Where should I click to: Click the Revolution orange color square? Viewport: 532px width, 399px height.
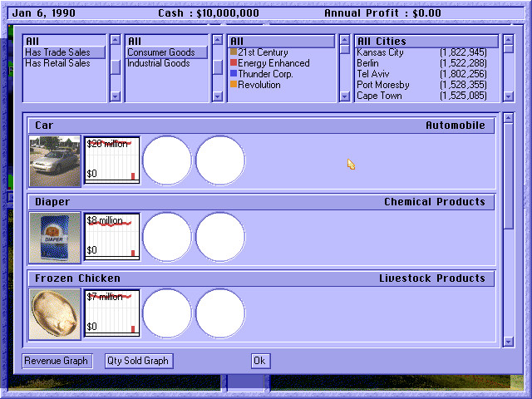[234, 84]
